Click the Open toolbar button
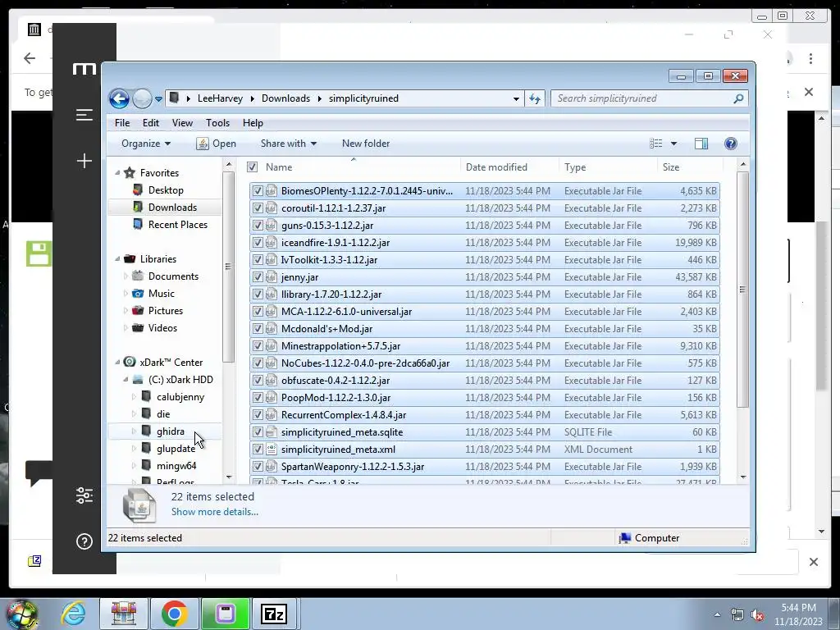840x630 pixels. (217, 144)
